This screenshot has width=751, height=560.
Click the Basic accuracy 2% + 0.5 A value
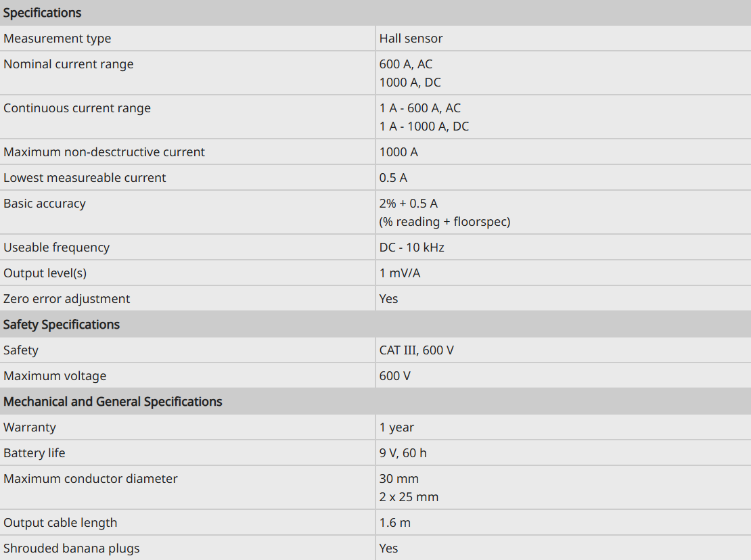pyautogui.click(x=409, y=204)
